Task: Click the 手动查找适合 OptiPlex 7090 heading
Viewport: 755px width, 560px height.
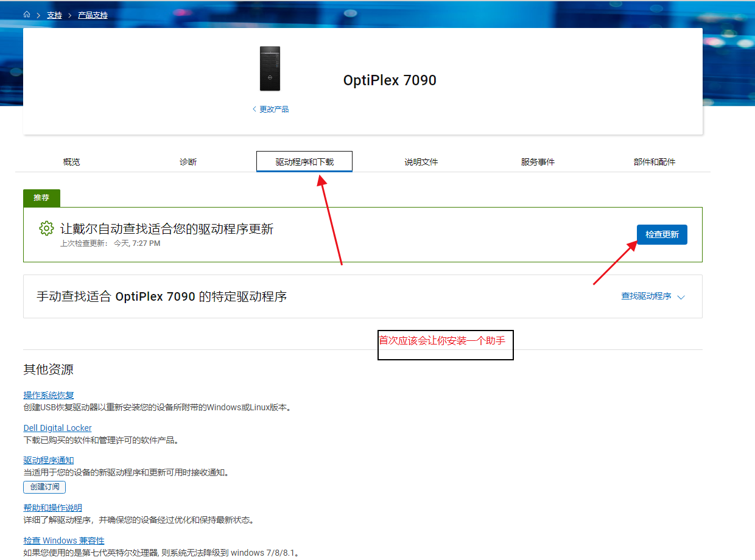Action: 162,296
